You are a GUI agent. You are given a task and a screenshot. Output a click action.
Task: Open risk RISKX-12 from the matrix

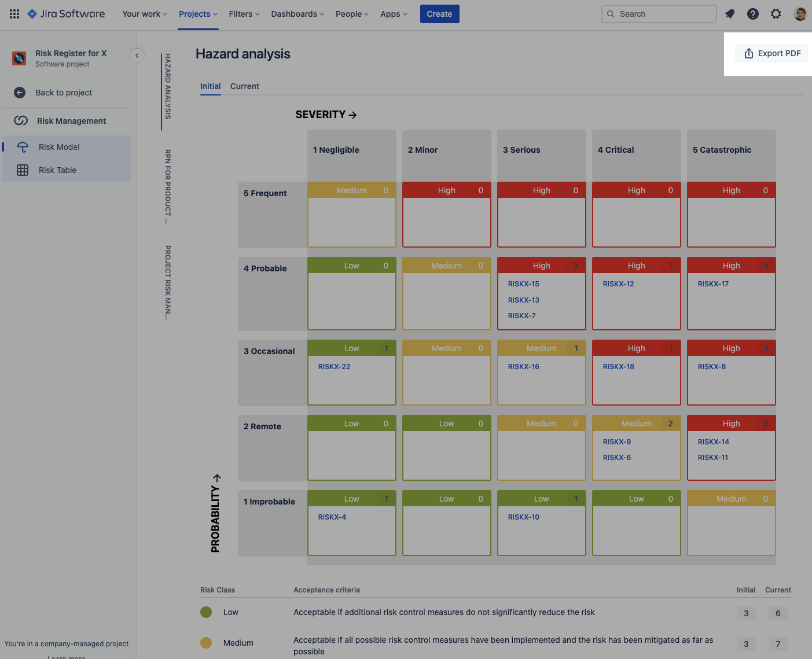coord(619,284)
